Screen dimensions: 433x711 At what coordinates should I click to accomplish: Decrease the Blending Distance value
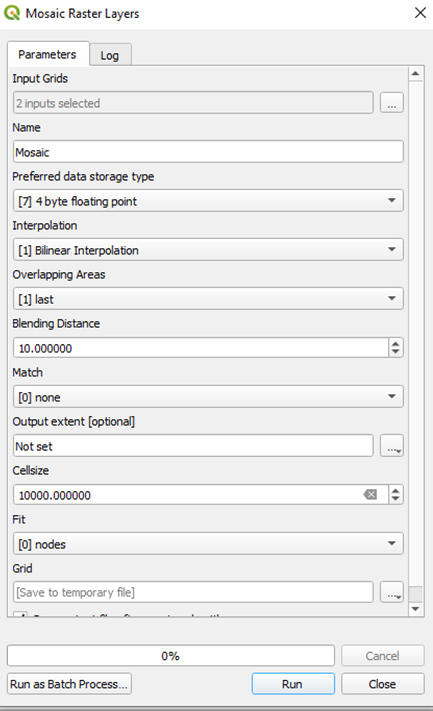click(x=396, y=352)
